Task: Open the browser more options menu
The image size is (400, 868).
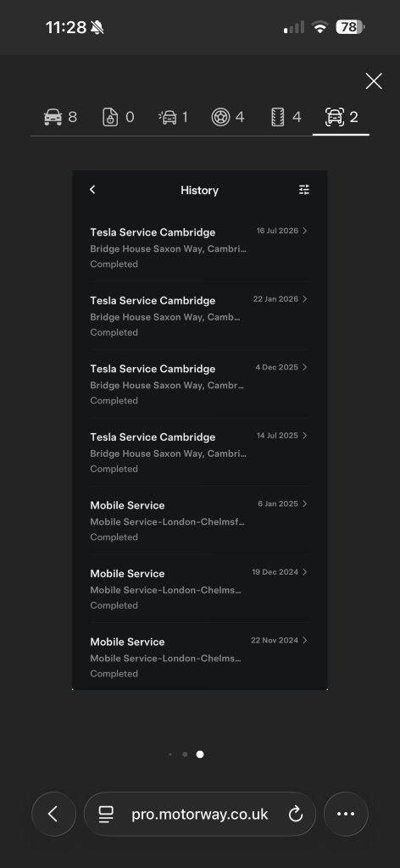Action: coord(346,814)
